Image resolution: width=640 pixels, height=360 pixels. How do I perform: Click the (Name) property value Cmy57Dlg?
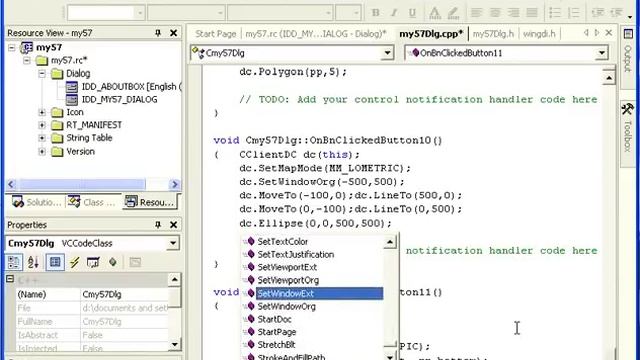[x=124, y=294]
